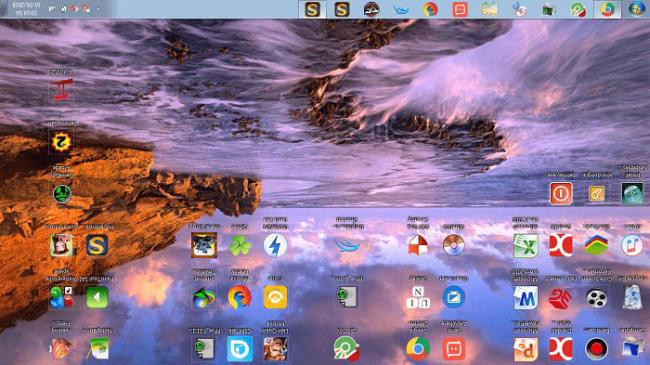This screenshot has width=650, height=365.
Task: Click the clock in the system tray
Action: coord(26,9)
